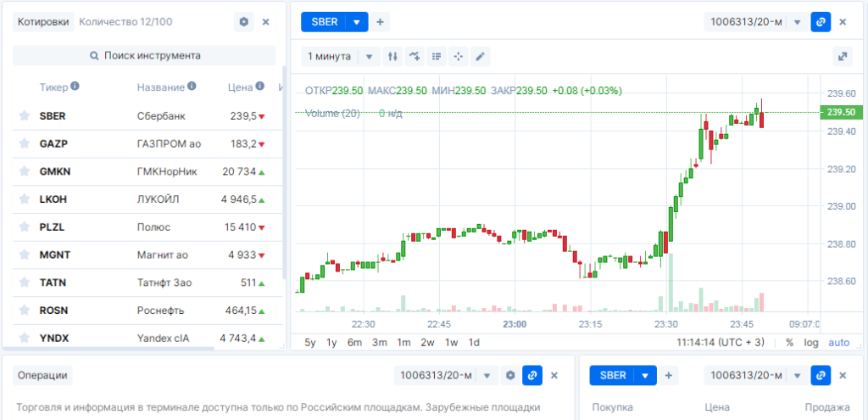Toggle auto scale on chart
The width and height of the screenshot is (868, 420).
click(x=837, y=343)
